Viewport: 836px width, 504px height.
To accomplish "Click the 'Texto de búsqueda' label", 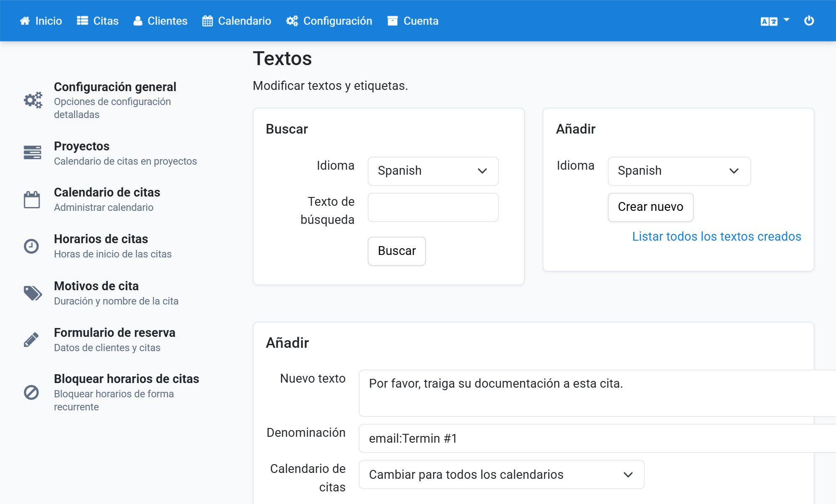I will pyautogui.click(x=327, y=210).
